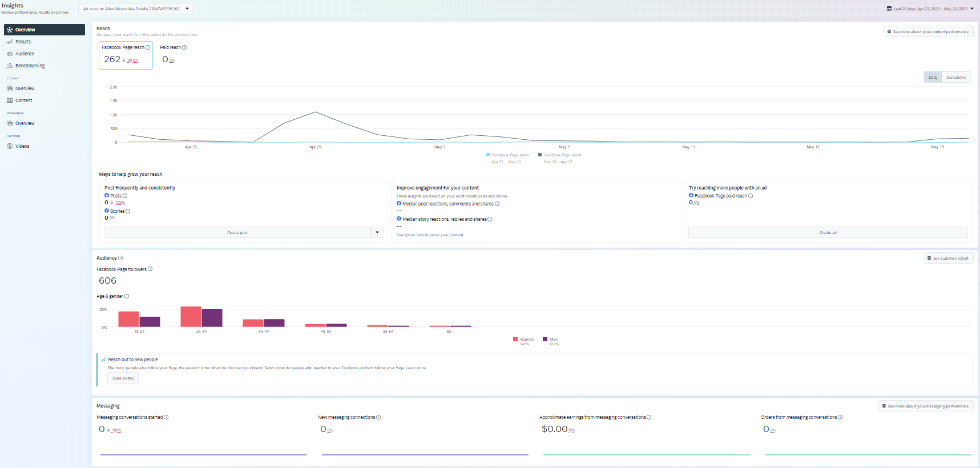980x468 pixels.
Task: Click the 606 followers count
Action: [x=107, y=281]
